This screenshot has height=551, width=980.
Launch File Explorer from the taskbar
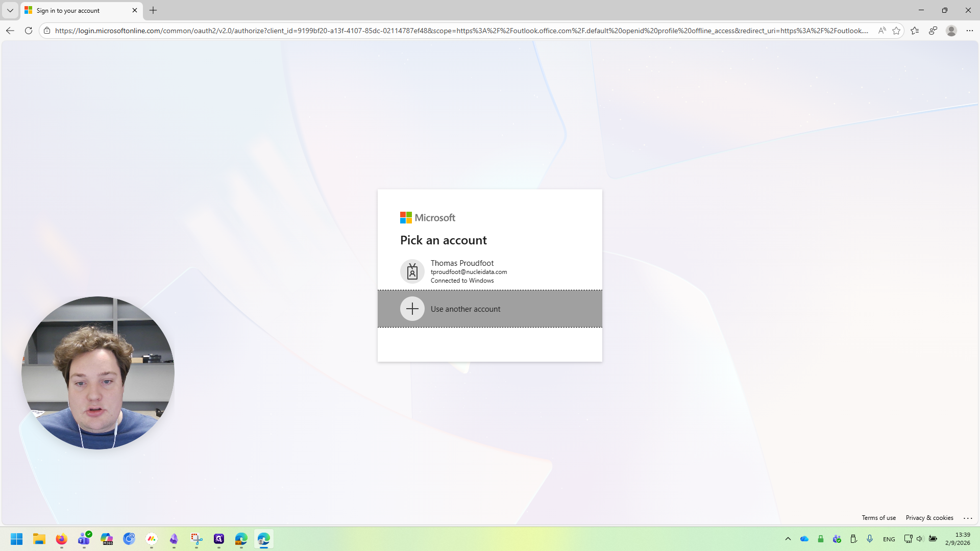tap(39, 539)
